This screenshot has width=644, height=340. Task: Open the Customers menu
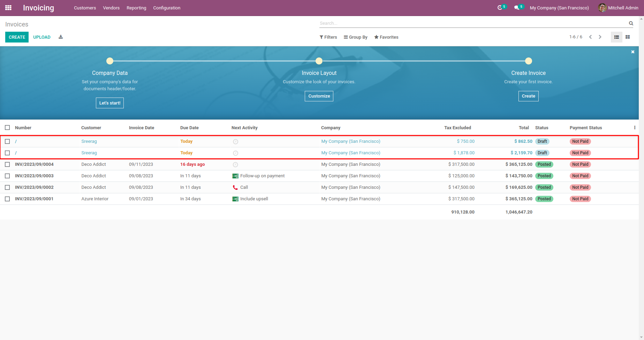85,8
